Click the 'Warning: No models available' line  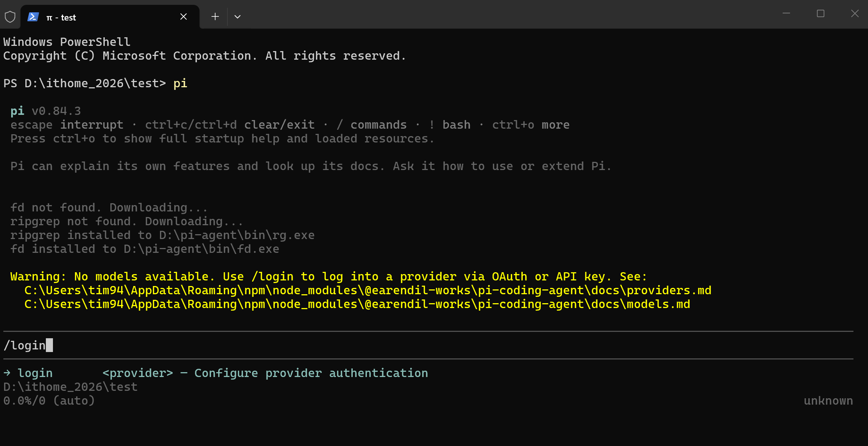click(x=328, y=277)
